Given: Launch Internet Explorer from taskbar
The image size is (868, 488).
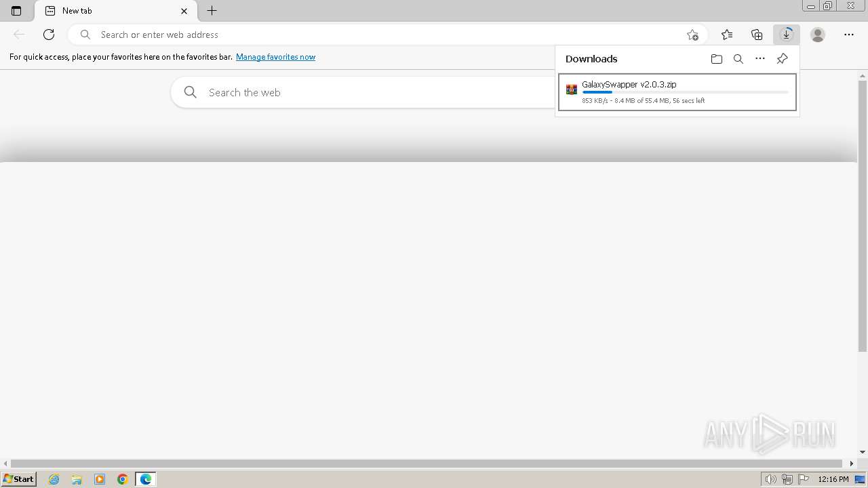Looking at the screenshot, I should click(x=54, y=479).
